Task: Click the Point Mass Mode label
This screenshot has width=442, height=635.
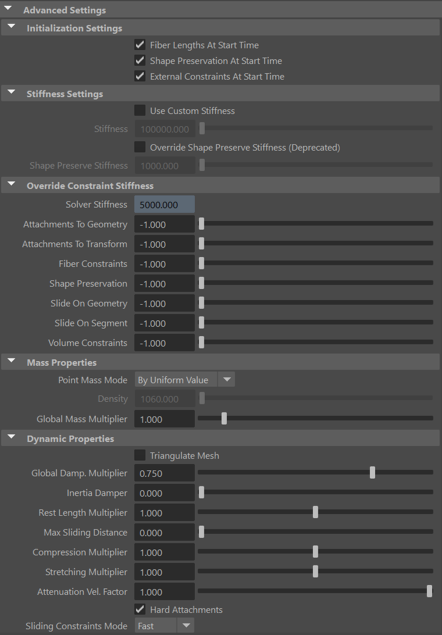Action: click(93, 380)
